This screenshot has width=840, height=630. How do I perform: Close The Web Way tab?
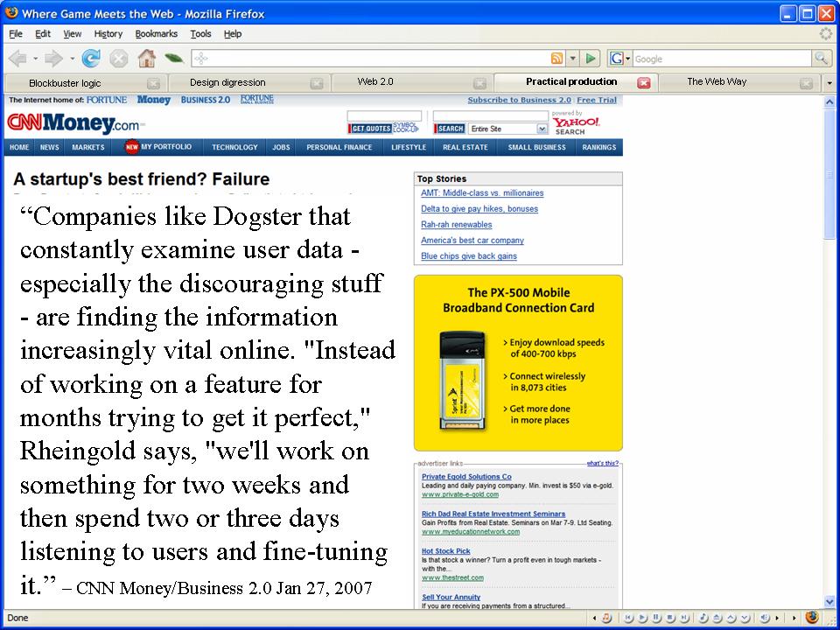click(806, 83)
